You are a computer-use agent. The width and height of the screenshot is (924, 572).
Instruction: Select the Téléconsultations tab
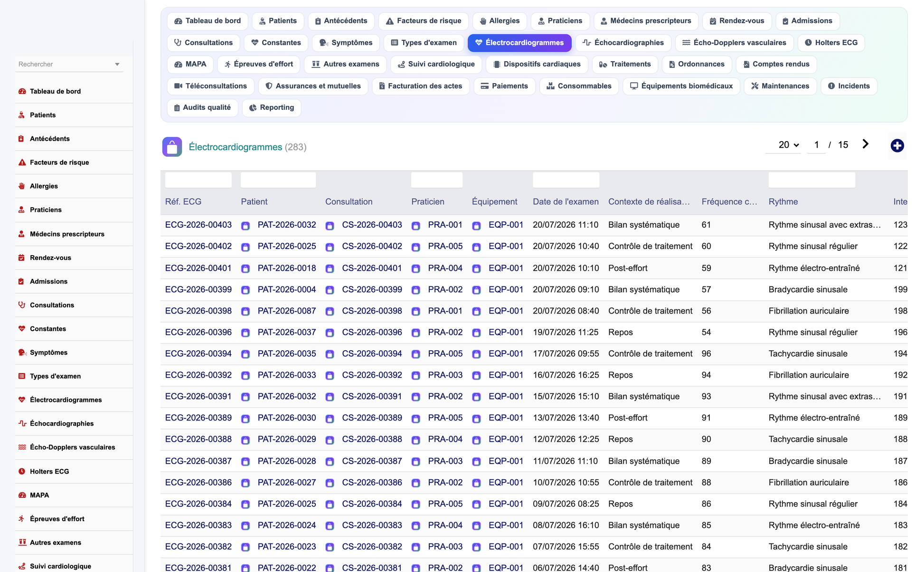click(210, 86)
